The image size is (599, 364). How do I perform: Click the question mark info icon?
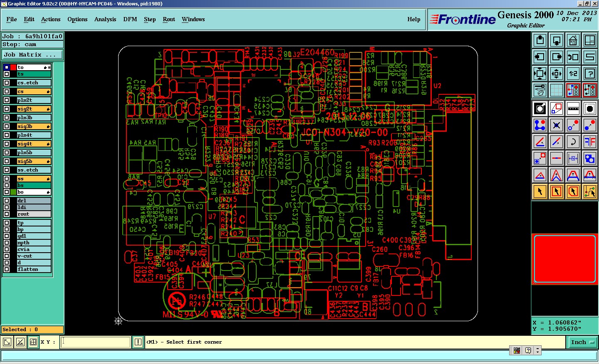coord(590,74)
